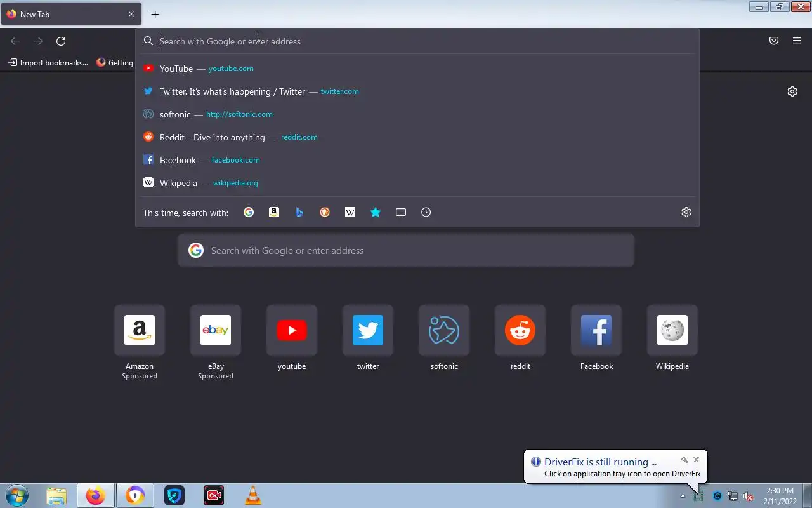812x508 pixels.
Task: Click the DriverFix tray icon
Action: pyautogui.click(x=698, y=496)
